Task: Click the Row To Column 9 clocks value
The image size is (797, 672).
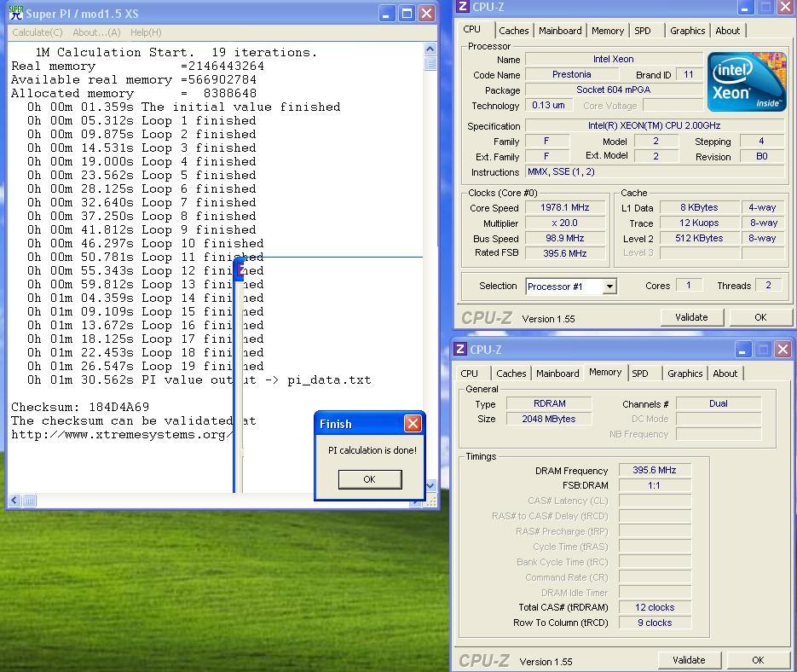Action: pos(654,623)
